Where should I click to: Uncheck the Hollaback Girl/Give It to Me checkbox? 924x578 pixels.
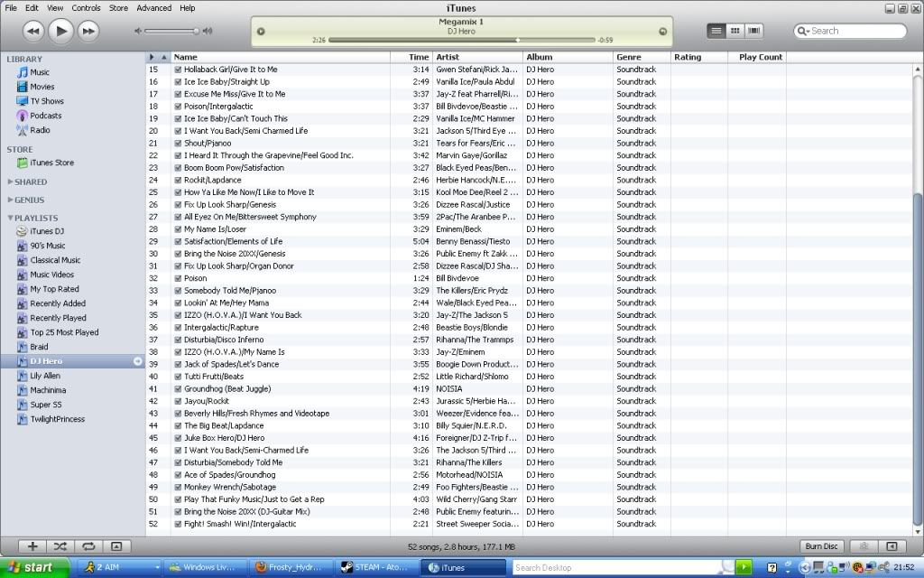[x=178, y=70]
